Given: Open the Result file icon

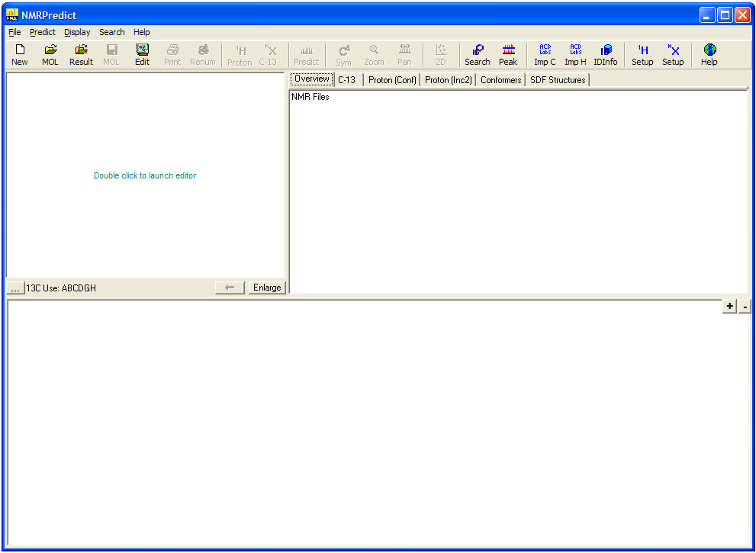Looking at the screenshot, I should pos(81,55).
